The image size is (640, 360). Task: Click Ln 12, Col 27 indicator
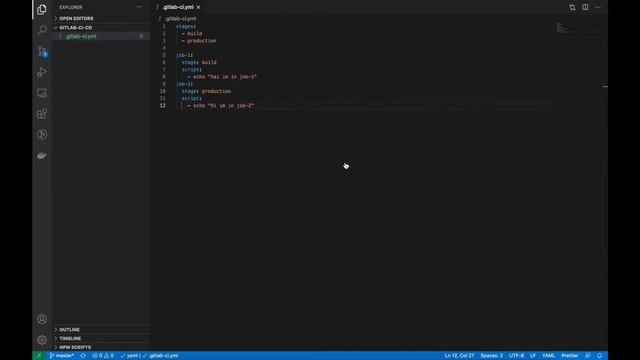[x=459, y=356]
